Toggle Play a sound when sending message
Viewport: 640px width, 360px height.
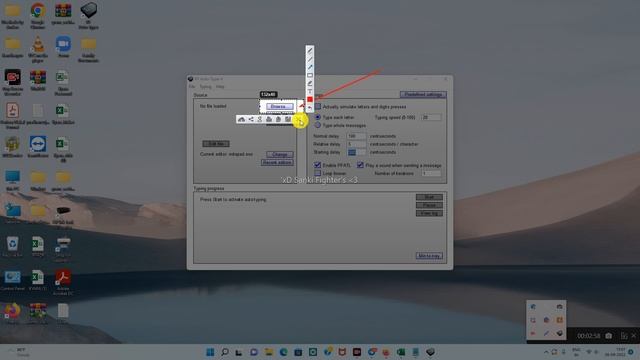pyautogui.click(x=360, y=165)
